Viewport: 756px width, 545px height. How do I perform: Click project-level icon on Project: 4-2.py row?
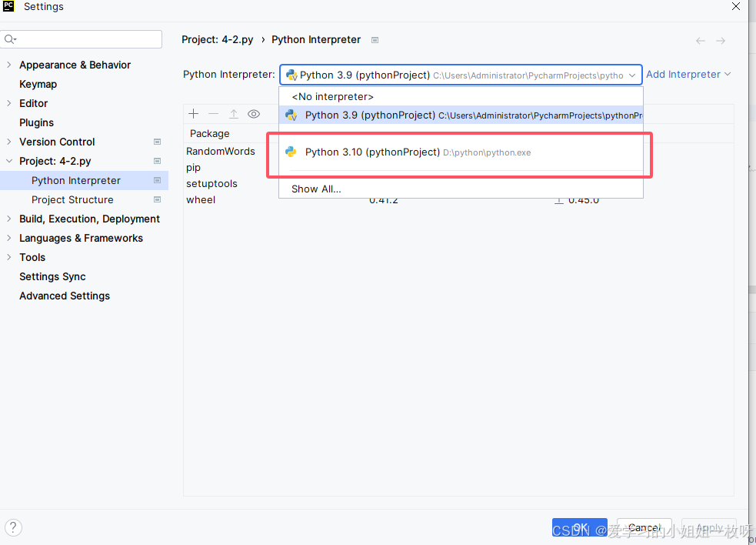tap(157, 161)
